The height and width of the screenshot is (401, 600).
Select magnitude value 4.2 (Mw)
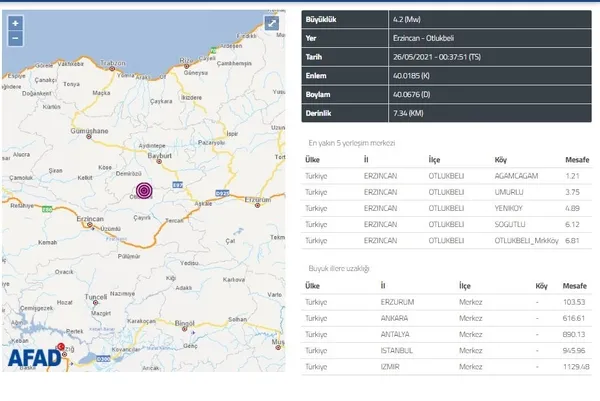[x=406, y=20]
